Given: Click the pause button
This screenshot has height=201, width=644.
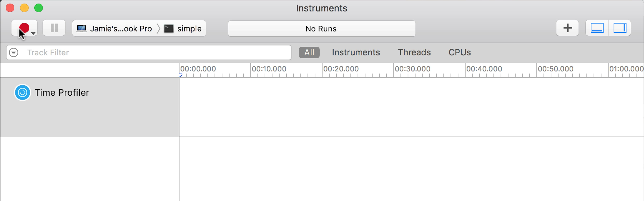Looking at the screenshot, I should tap(54, 28).
